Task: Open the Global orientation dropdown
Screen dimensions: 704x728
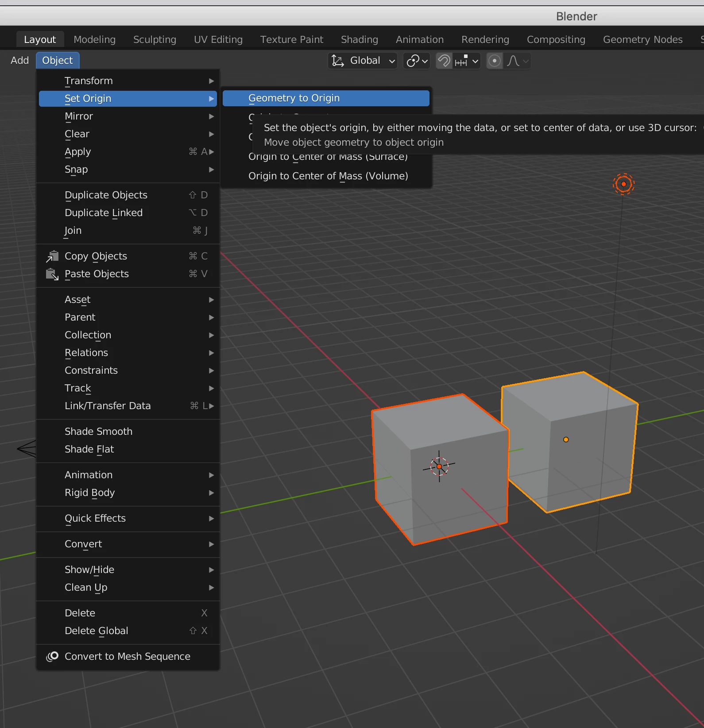Action: [x=363, y=61]
